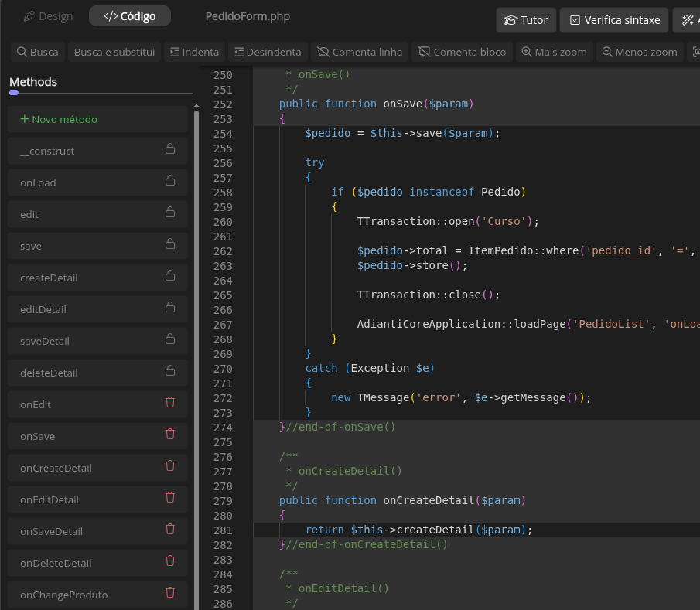Delete onDeleteDetail via its trash icon
The image size is (700, 610).
coord(170,561)
